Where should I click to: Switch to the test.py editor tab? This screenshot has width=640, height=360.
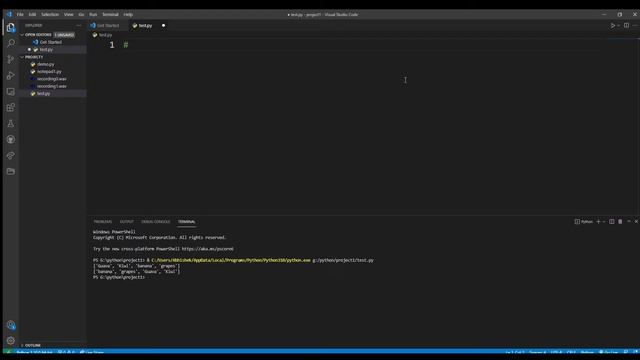point(145,25)
